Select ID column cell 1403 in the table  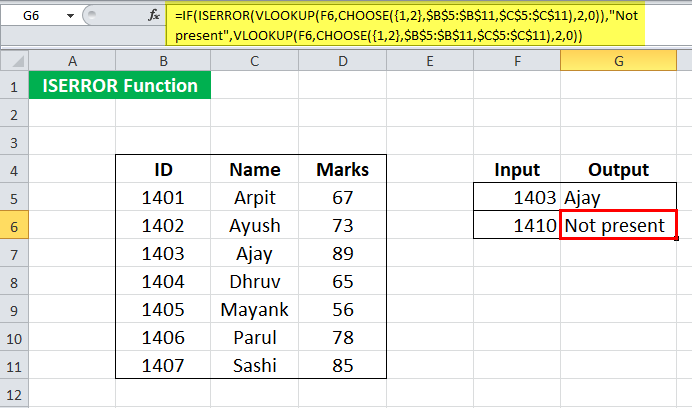tap(163, 253)
